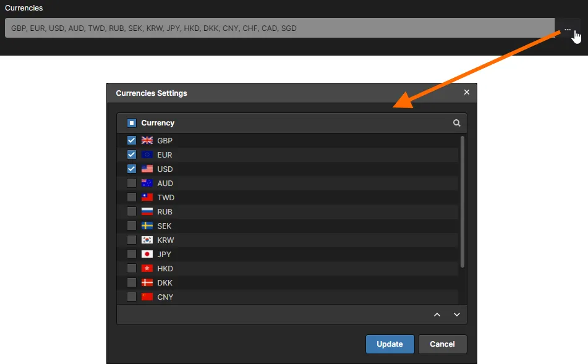Check the RUB checkbox
This screenshot has width=588, height=364.
[131, 212]
